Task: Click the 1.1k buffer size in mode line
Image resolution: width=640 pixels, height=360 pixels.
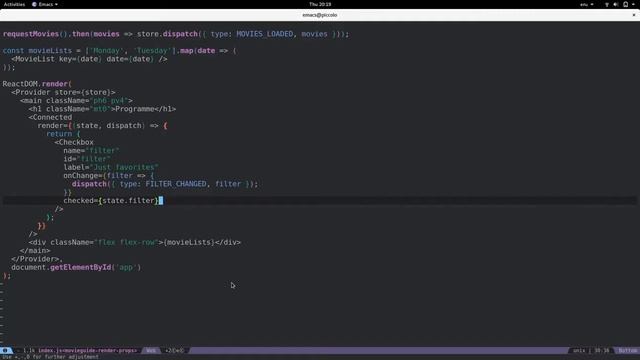Action: point(29,350)
